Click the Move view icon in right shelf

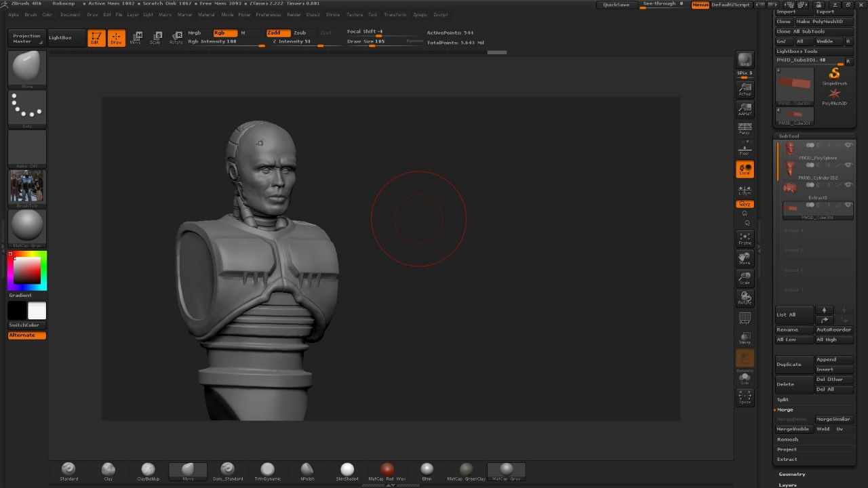(745, 258)
